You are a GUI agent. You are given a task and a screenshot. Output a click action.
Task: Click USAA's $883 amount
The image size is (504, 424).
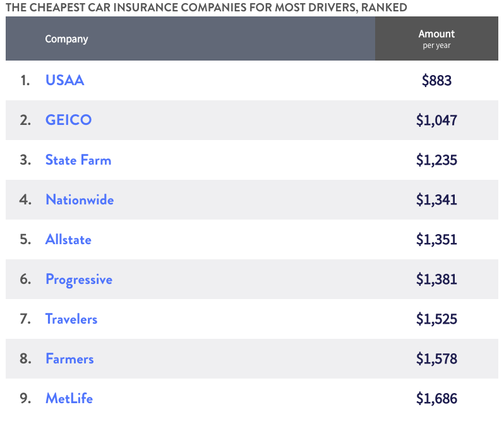pyautogui.click(x=436, y=81)
